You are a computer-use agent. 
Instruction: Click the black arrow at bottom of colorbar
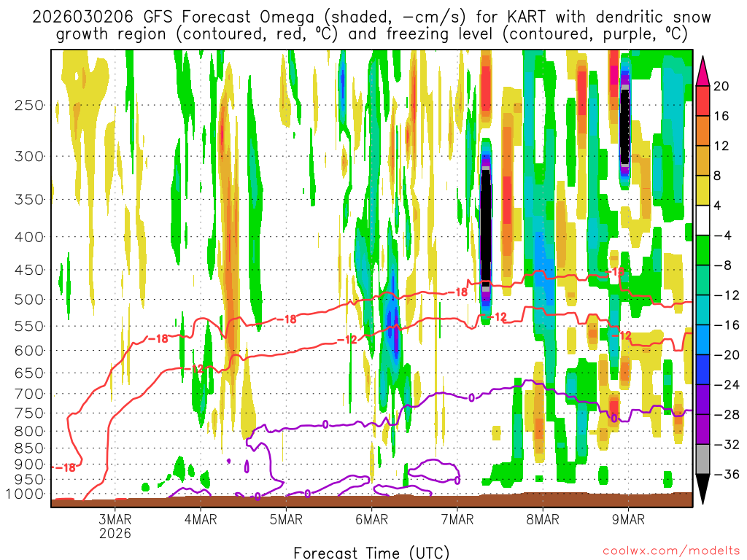pos(703,489)
